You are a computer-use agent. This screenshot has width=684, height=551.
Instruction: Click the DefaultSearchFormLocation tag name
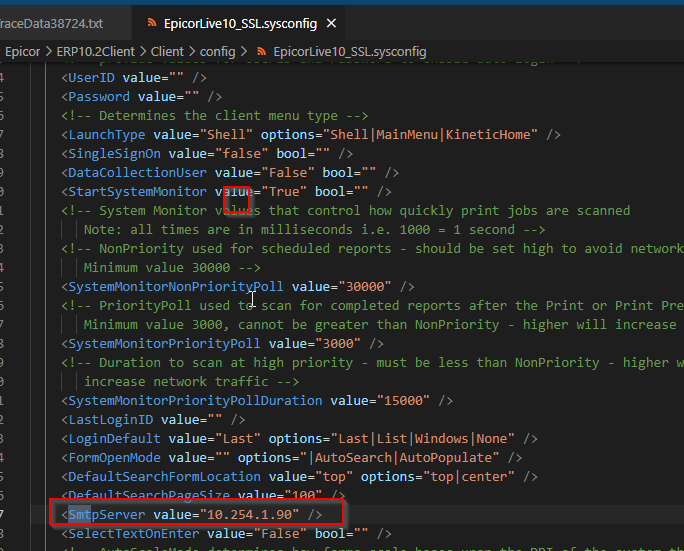coord(164,476)
